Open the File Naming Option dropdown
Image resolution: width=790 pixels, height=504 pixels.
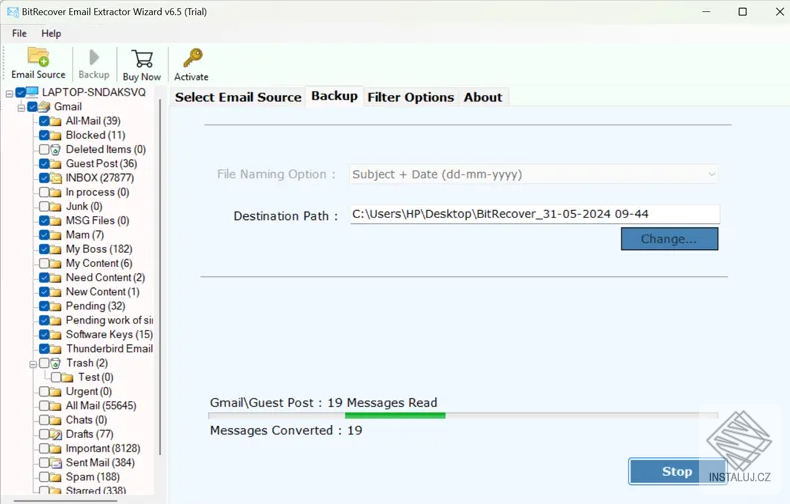point(534,174)
